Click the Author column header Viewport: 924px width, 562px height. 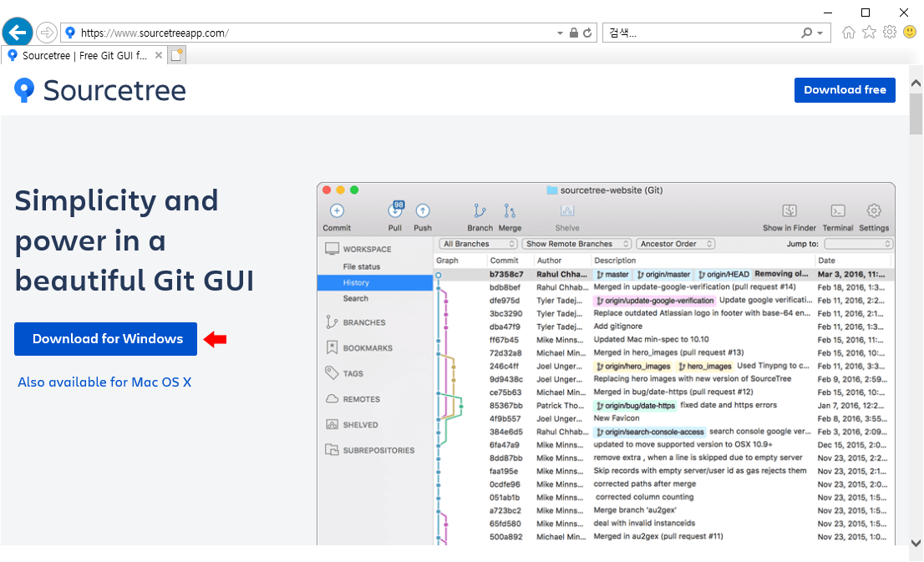click(549, 261)
